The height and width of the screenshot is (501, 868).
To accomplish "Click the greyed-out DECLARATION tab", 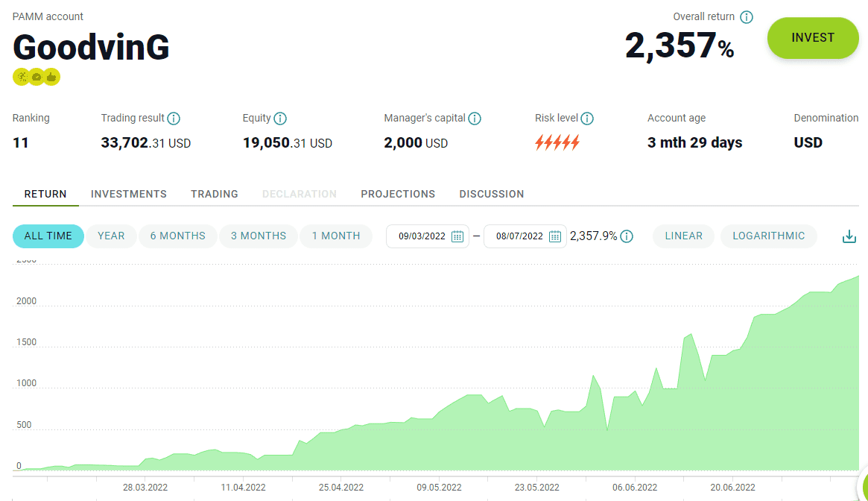I will tap(300, 194).
